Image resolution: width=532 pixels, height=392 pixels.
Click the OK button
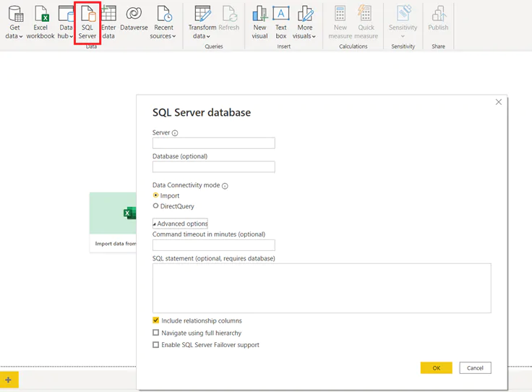436,368
